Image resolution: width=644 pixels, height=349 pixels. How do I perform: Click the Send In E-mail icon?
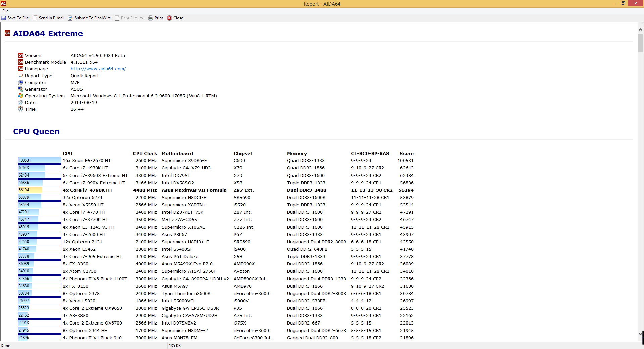pyautogui.click(x=35, y=18)
